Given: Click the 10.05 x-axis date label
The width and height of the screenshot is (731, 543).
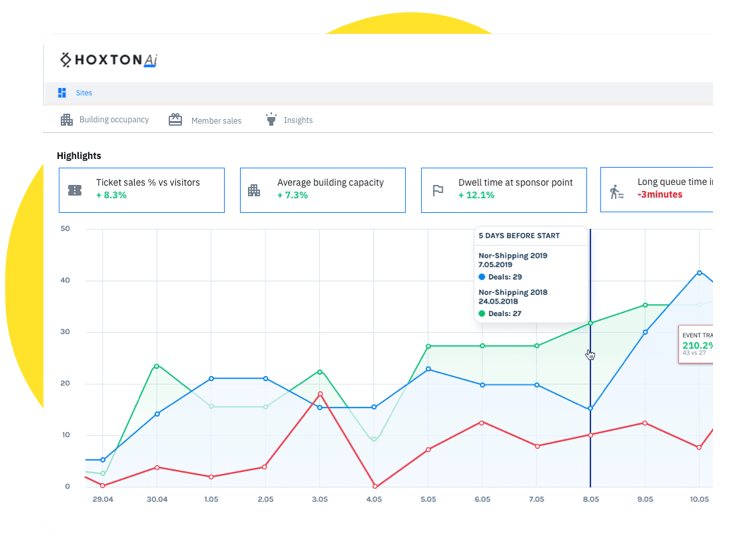Looking at the screenshot, I should point(699,499).
